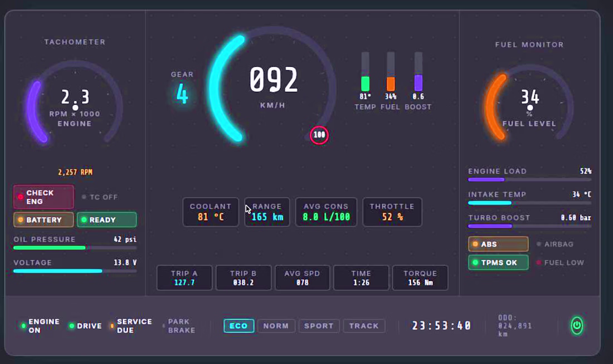Click the PARK BRAKE status
This screenshot has width=613, height=364.
179,326
